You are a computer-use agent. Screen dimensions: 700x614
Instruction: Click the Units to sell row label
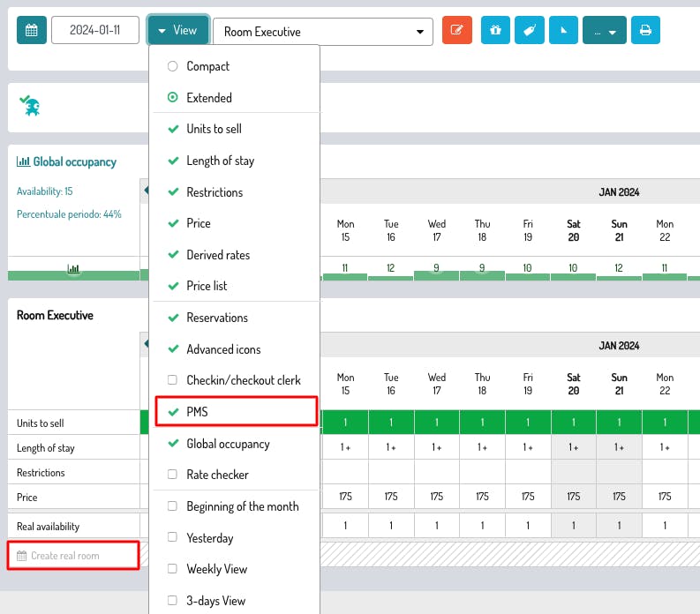41,423
